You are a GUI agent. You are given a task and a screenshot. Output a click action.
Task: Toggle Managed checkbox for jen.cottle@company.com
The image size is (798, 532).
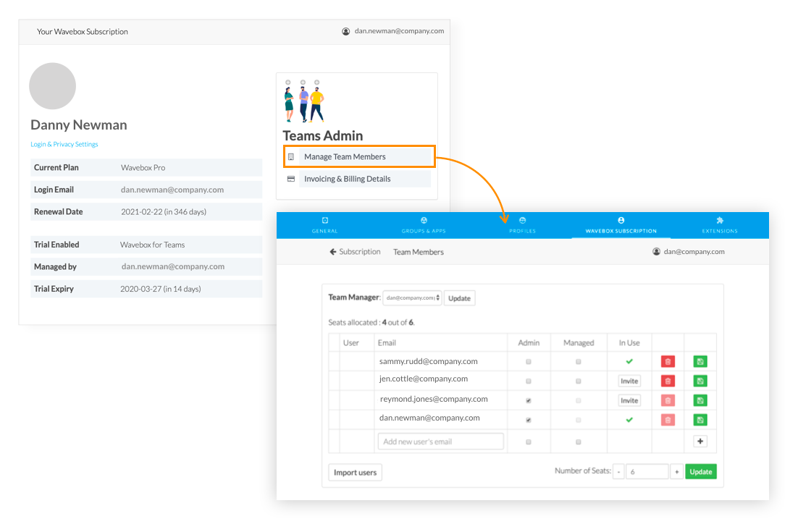[578, 381]
